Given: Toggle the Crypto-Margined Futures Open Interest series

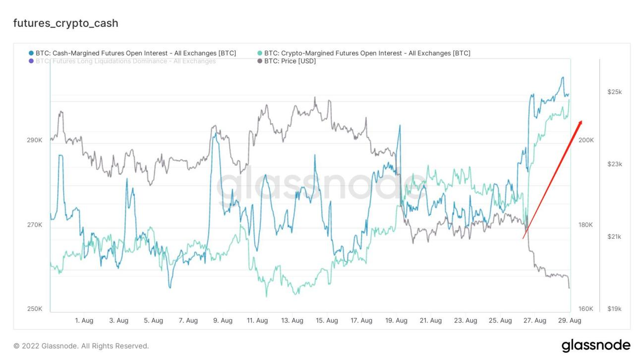Looking at the screenshot, I should tap(367, 53).
